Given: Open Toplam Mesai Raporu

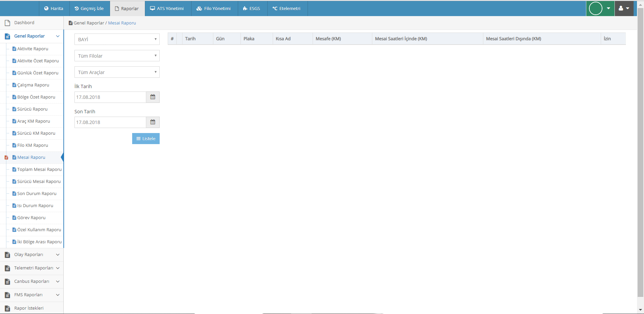Looking at the screenshot, I should click(39, 169).
